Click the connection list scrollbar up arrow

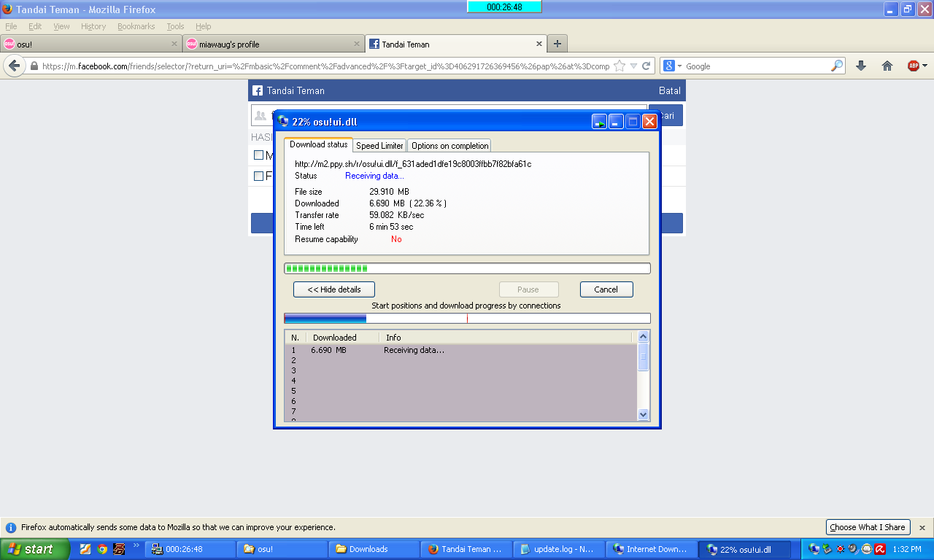point(643,337)
